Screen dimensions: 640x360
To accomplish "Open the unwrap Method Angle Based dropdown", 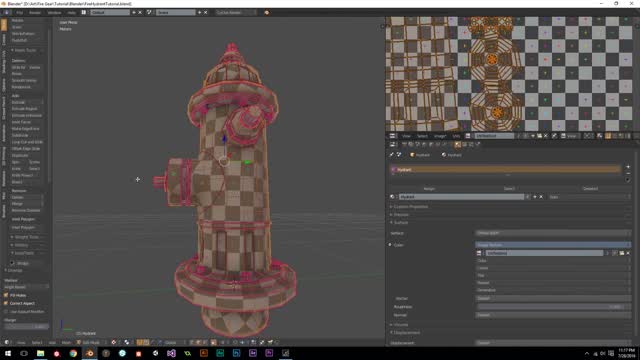I will (x=26, y=287).
